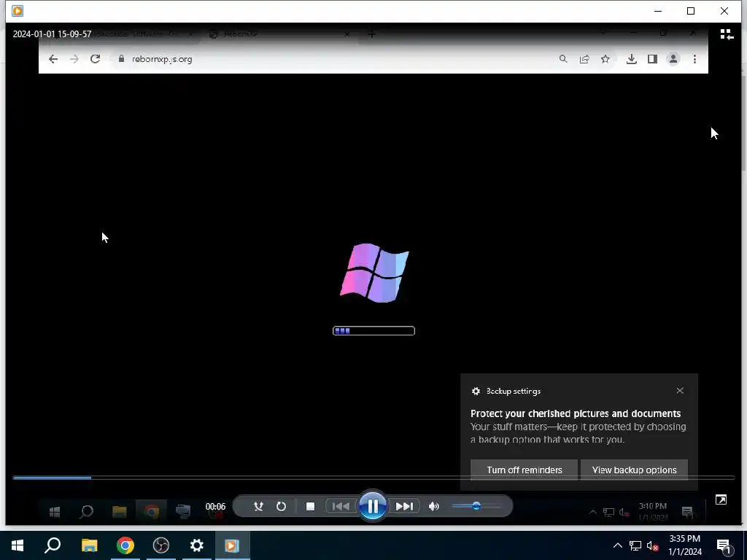Open Google Chrome from the real taskbar
The image size is (747, 560).
[125, 545]
